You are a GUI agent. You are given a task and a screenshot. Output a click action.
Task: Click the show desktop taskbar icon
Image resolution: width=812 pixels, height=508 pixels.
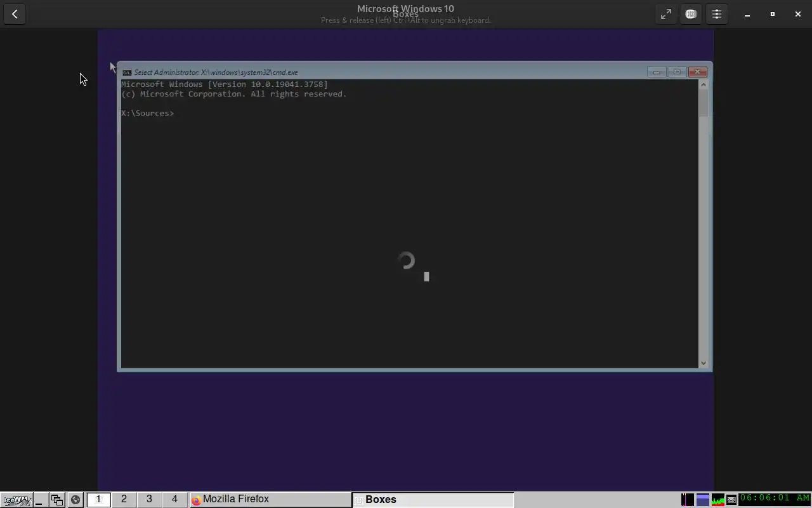40,500
